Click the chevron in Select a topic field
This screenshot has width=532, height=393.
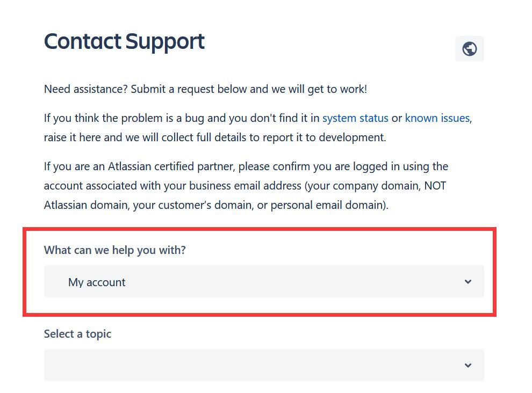pos(468,365)
